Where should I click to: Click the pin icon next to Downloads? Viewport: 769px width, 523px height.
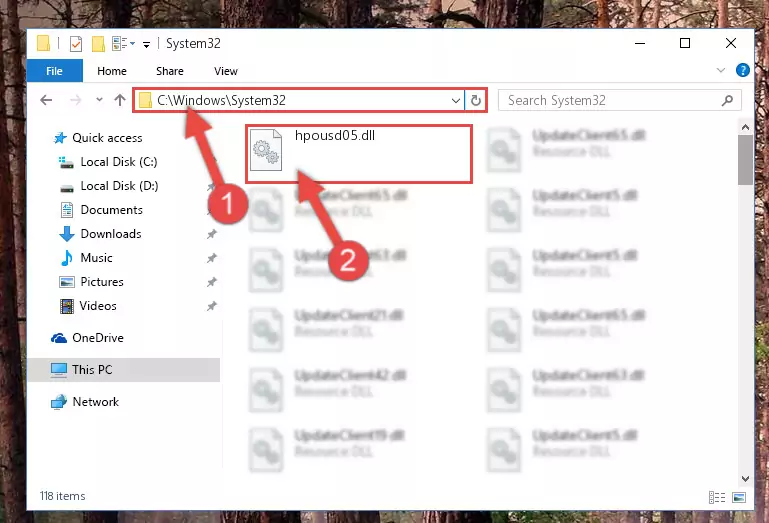pyautogui.click(x=211, y=234)
